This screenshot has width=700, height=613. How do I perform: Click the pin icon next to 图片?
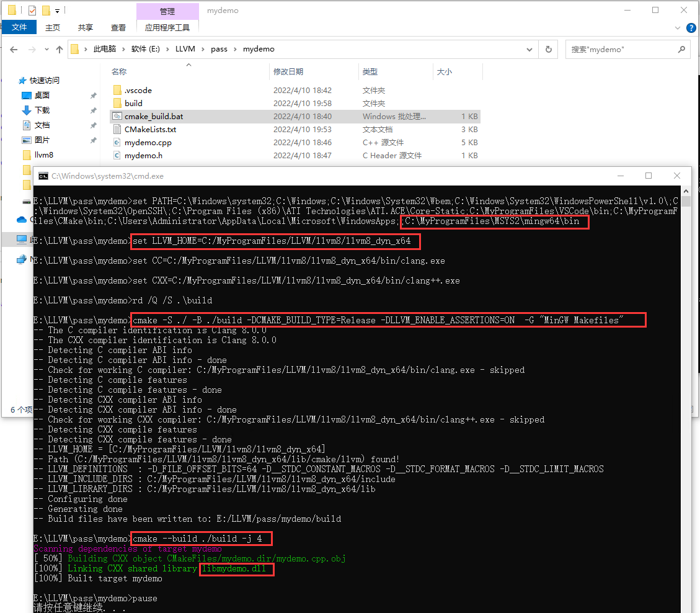pyautogui.click(x=93, y=140)
